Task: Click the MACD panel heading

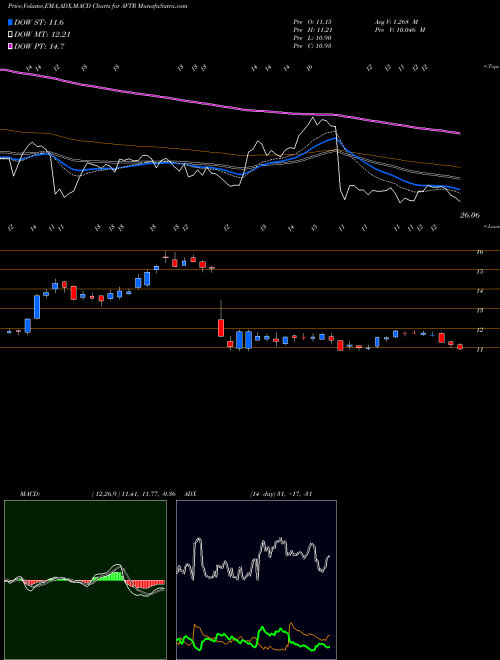Action: pos(29,494)
